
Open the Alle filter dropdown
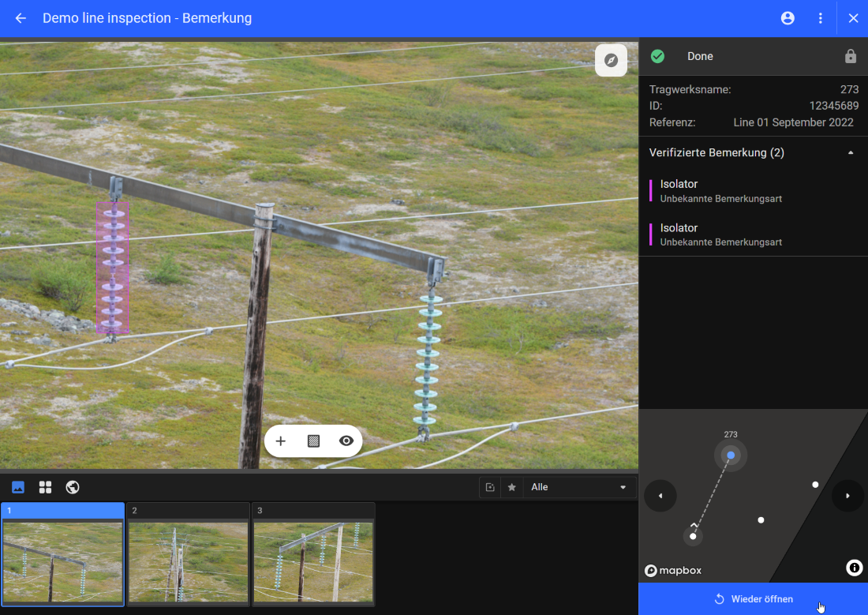(578, 487)
